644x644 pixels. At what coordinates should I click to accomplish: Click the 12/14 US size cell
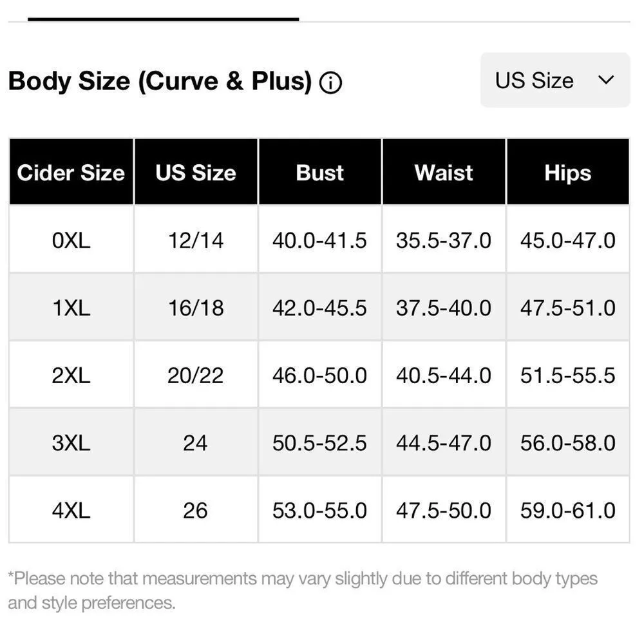point(196,240)
